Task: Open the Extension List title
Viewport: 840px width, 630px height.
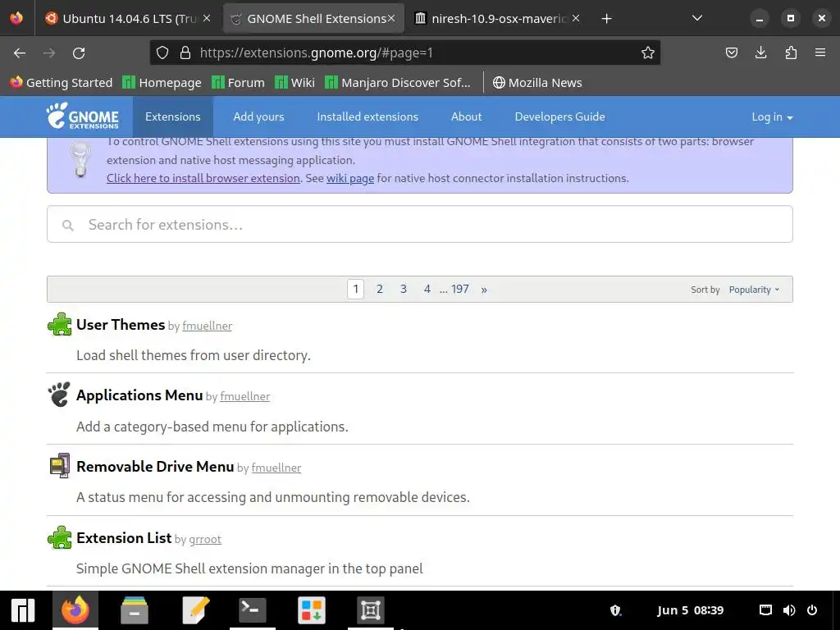Action: (x=124, y=538)
